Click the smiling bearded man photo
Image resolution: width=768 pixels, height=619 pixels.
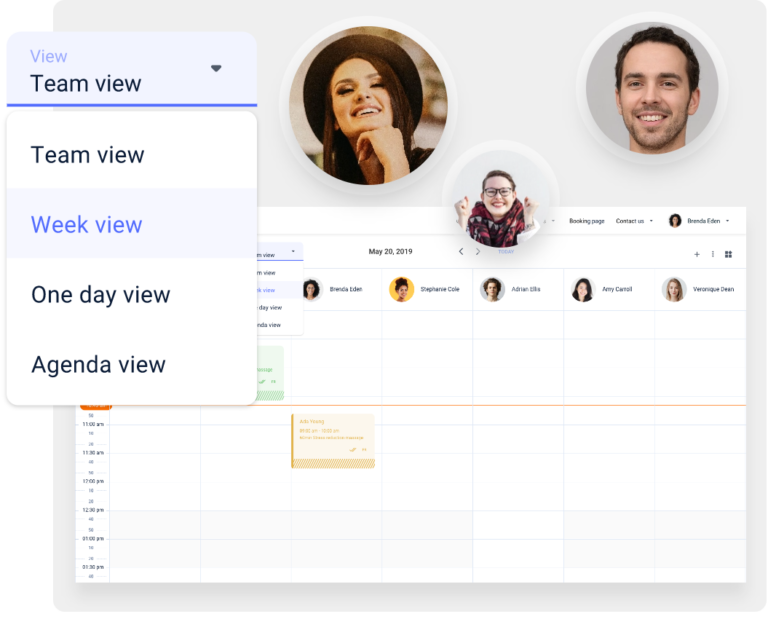[x=652, y=88]
